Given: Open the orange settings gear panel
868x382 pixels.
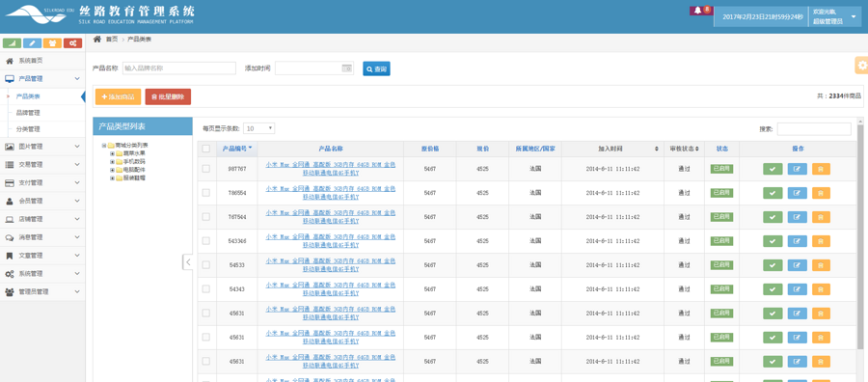Looking at the screenshot, I should (861, 66).
